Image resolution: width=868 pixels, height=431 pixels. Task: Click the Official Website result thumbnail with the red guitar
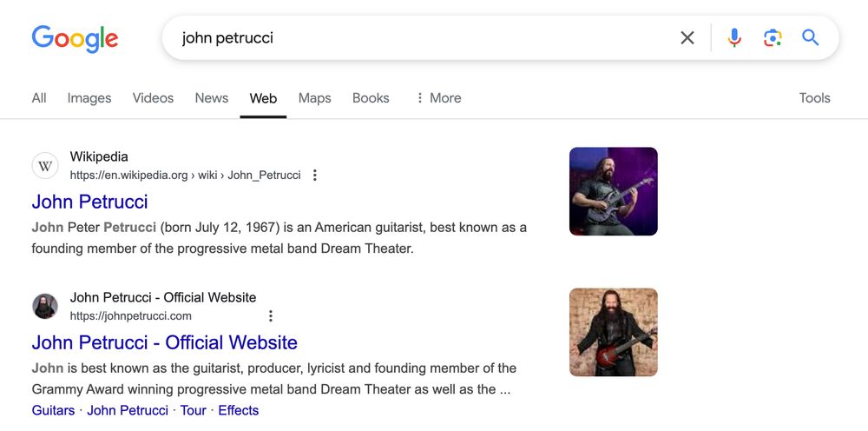click(614, 332)
